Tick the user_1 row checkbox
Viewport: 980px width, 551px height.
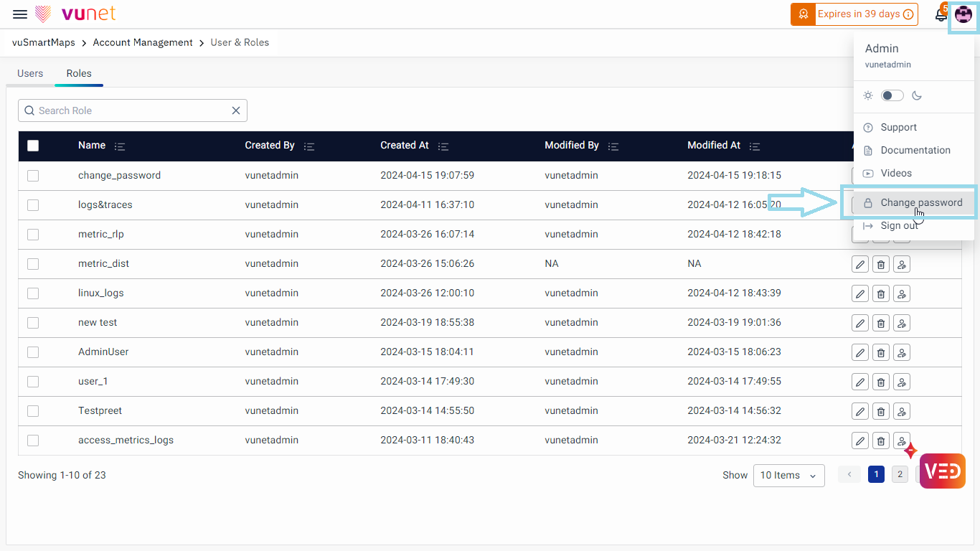(x=33, y=382)
